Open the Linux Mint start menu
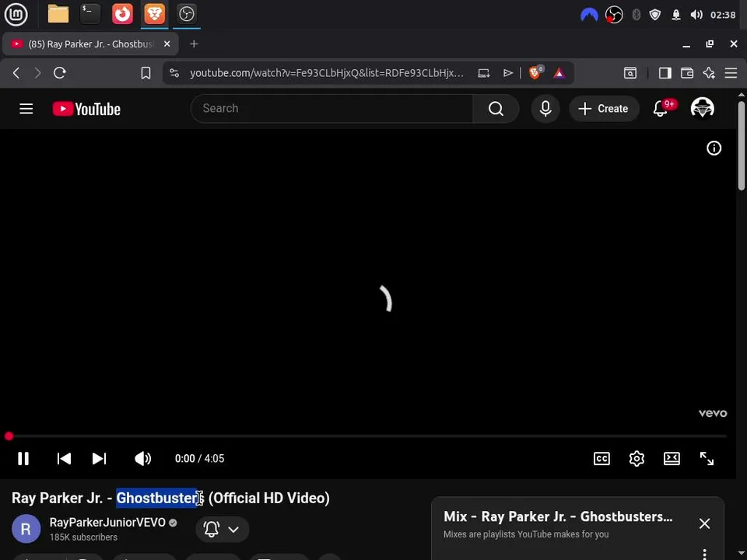Viewport: 747px width, 560px height. pyautogui.click(x=16, y=14)
